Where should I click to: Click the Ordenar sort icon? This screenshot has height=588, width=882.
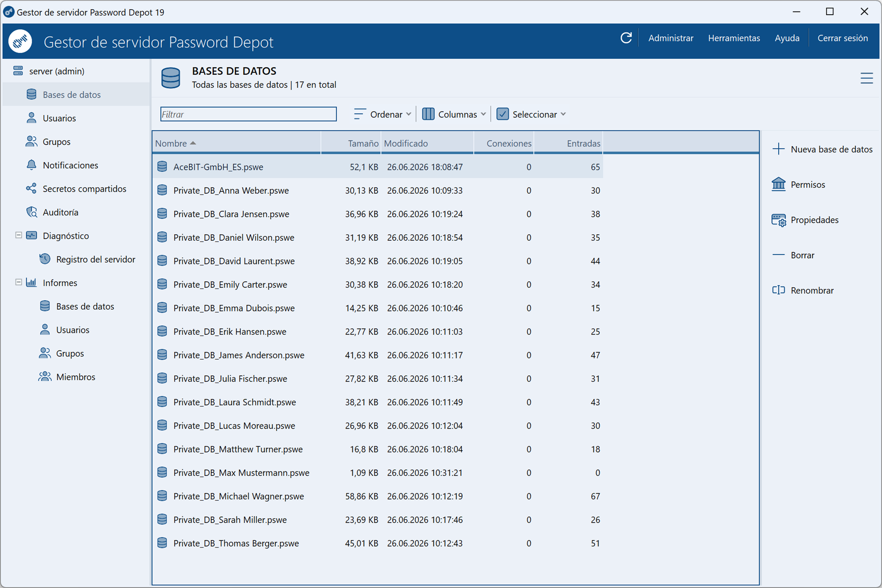360,114
